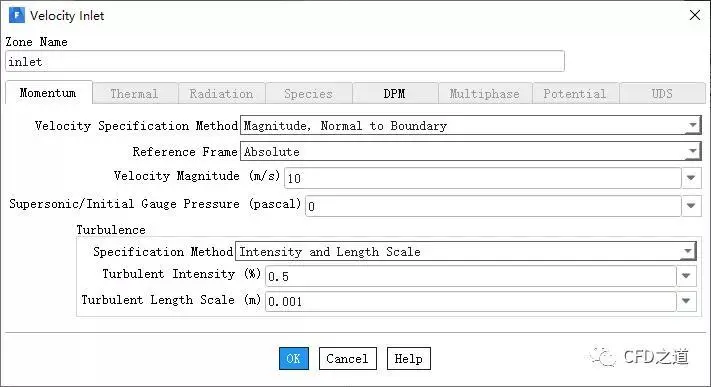Open the Thermal tab
This screenshot has height=387, width=711.
pos(135,94)
